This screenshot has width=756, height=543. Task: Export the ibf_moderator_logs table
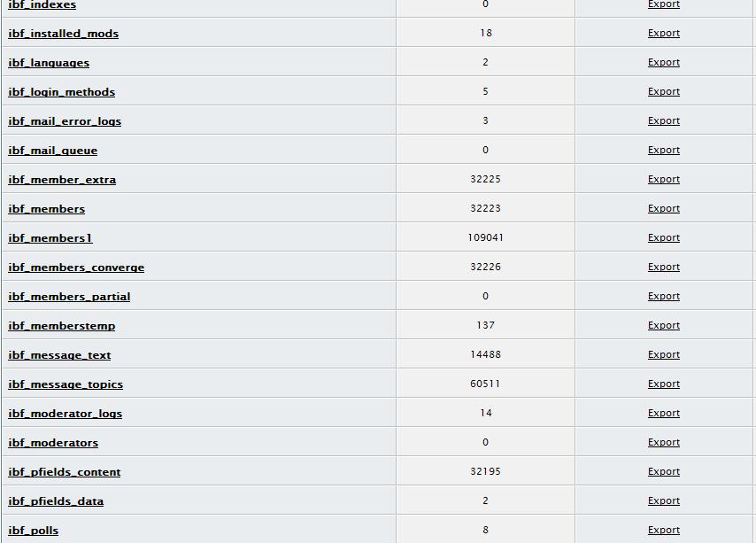point(663,413)
